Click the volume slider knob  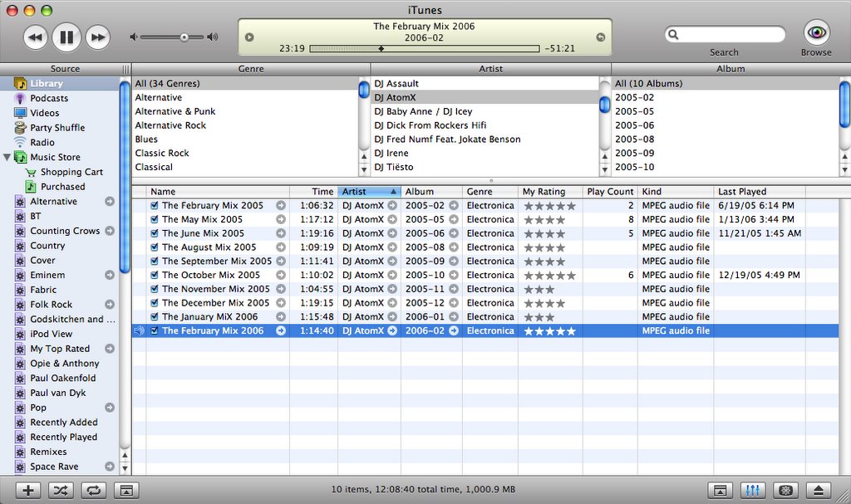tap(184, 37)
